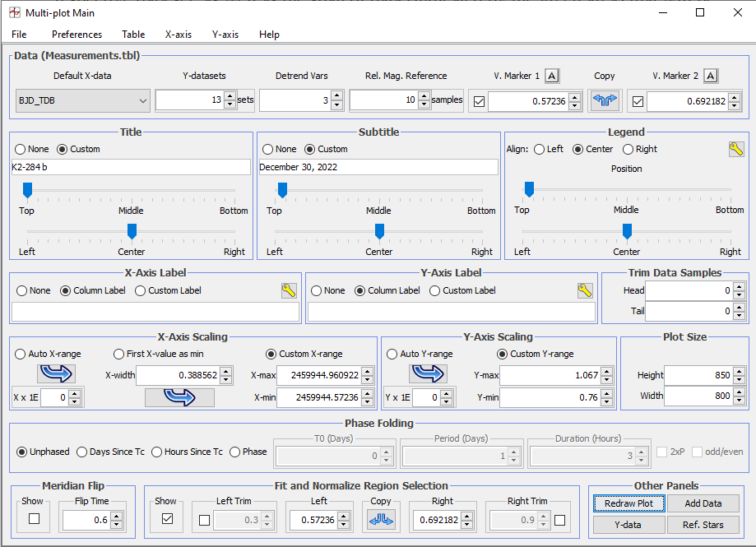Click the Auto X-range blue arrow icon
Screen dimensions: 756x547
point(56,373)
